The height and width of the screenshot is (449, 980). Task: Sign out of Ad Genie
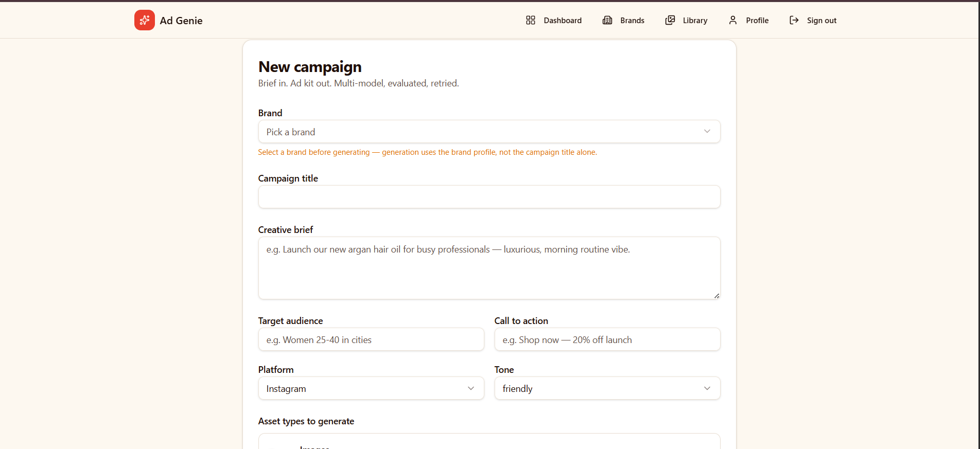(x=813, y=20)
